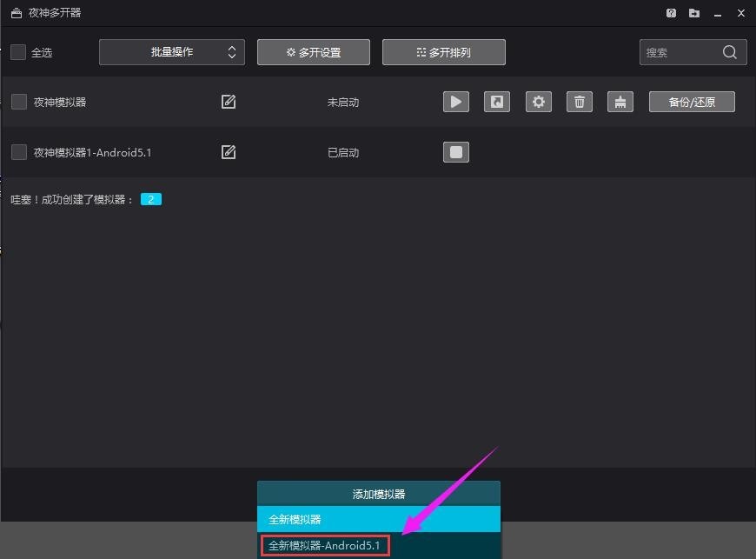
Task: Click the 夜神模拟器1-Android5.1 name text
Action: pos(92,152)
